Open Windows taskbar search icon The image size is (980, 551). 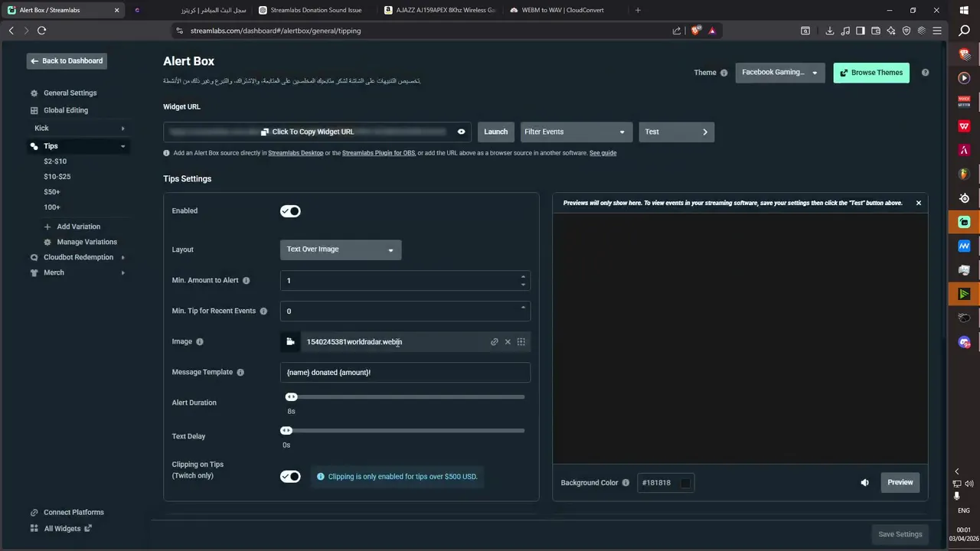pyautogui.click(x=965, y=31)
